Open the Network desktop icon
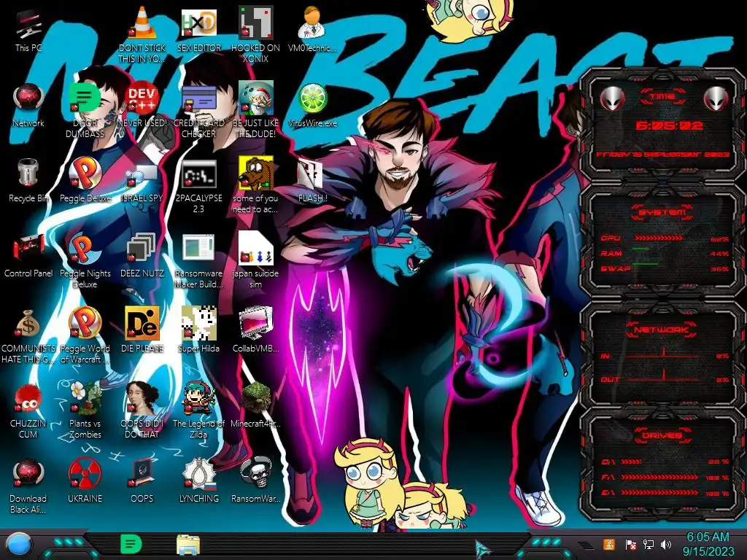 28,105
